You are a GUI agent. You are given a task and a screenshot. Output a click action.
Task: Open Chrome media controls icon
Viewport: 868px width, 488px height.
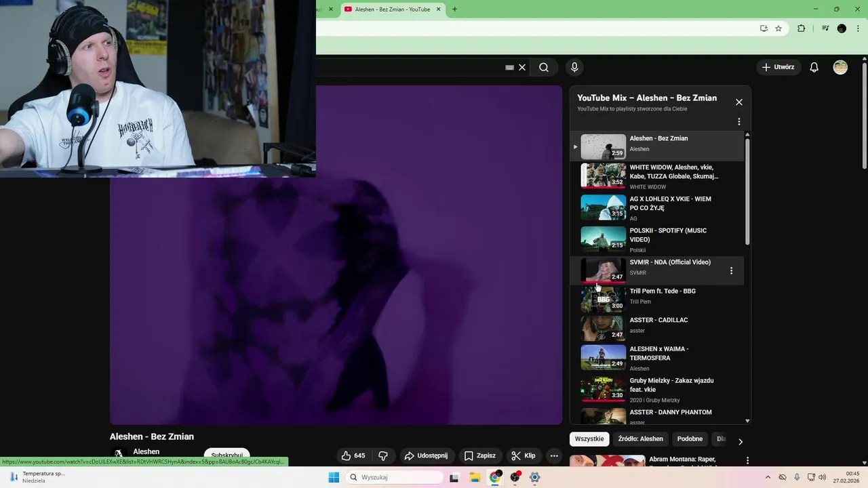point(825,28)
